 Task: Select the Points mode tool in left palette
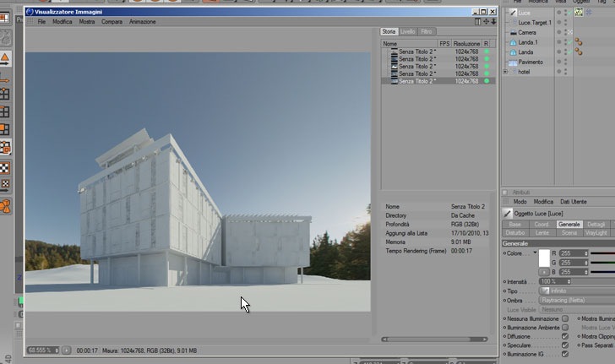tap(5, 94)
